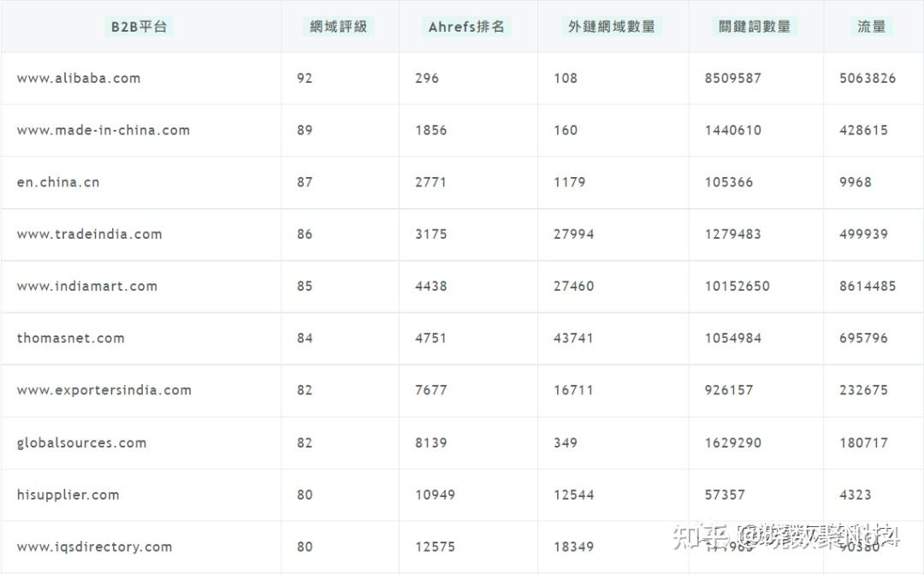Click keyword count 1054984
Image resolution: width=924 pixels, height=575 pixels.
pyautogui.click(x=732, y=338)
